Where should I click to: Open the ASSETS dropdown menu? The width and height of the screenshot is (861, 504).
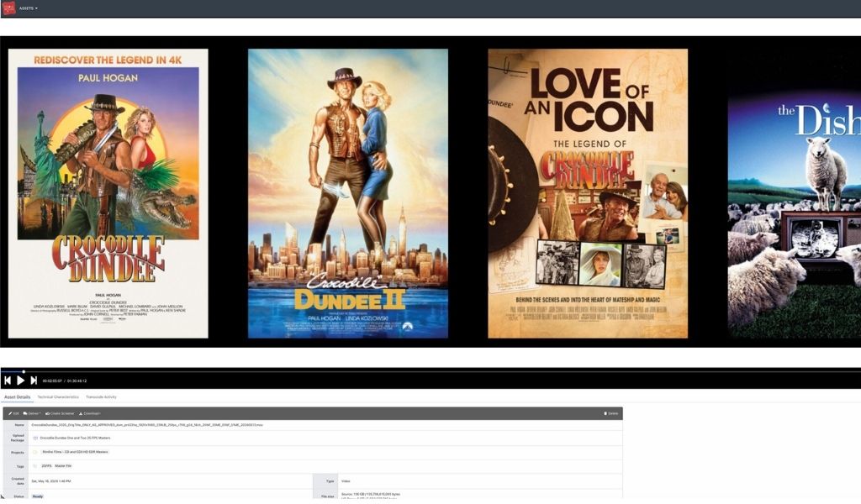29,8
